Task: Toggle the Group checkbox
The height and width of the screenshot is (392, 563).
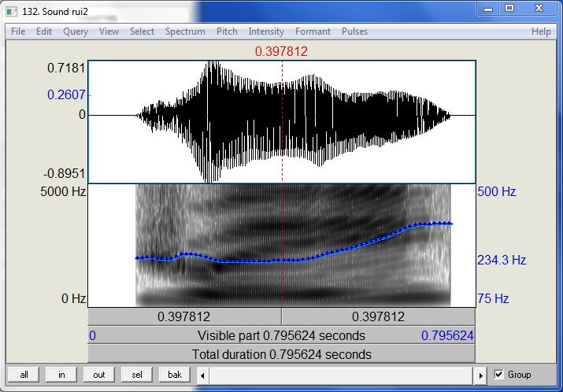Action: [x=498, y=375]
